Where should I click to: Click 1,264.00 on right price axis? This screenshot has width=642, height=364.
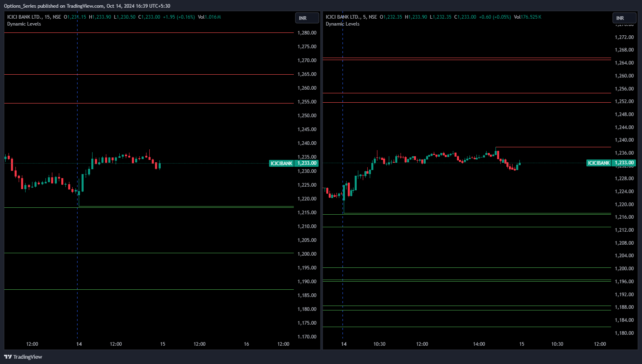(x=624, y=63)
